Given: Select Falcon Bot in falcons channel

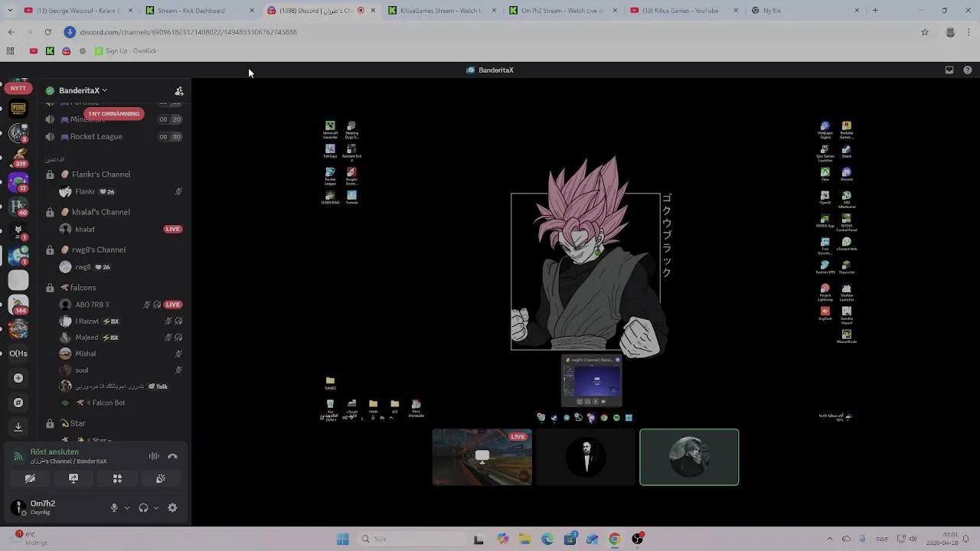Looking at the screenshot, I should tap(122, 403).
